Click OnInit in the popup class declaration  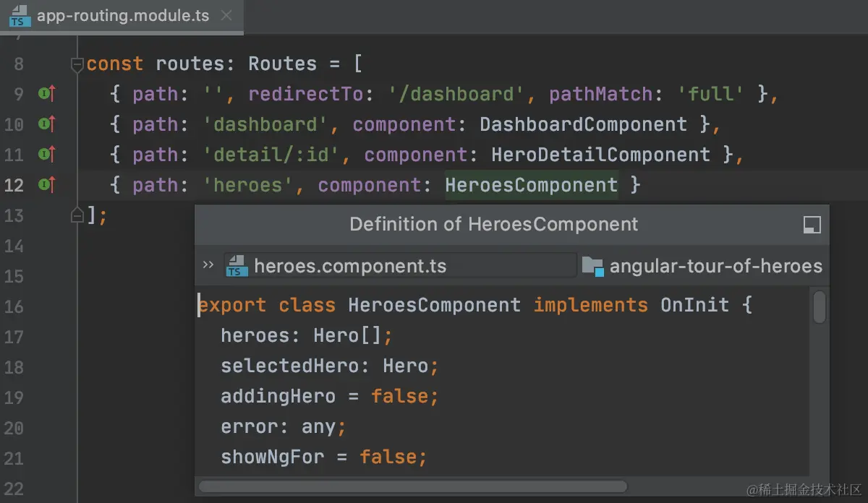coord(694,305)
